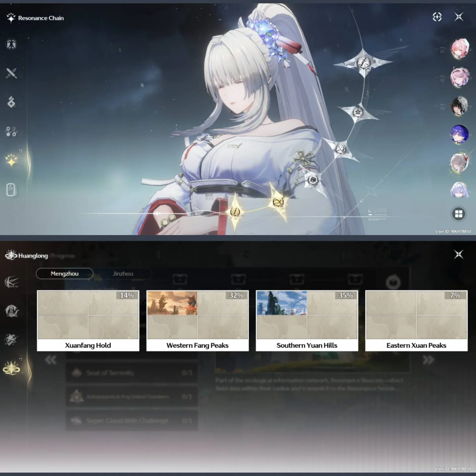
Task: Click the Seat of Serenity progress row
Action: coord(132,373)
